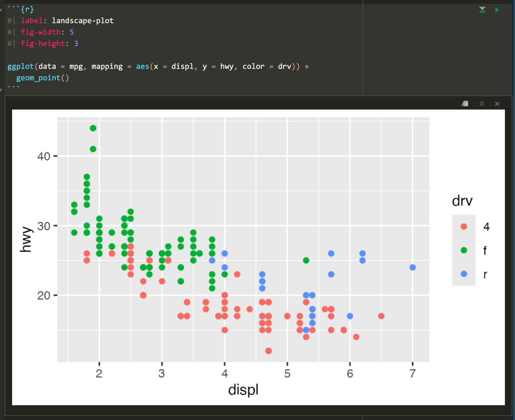Clear the chunk output with X
The image size is (515, 420).
[x=497, y=104]
